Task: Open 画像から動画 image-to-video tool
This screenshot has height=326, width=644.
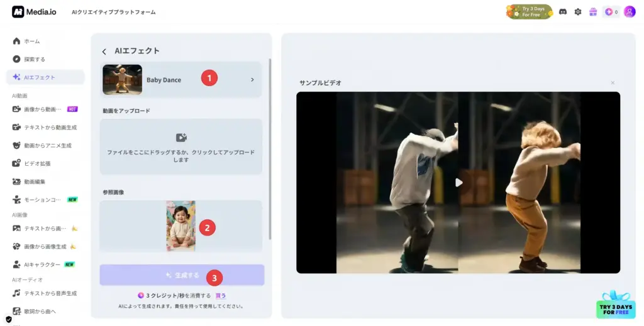Action: pos(45,109)
